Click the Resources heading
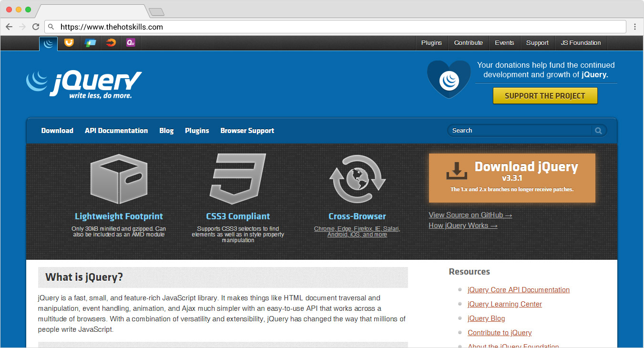 point(469,272)
